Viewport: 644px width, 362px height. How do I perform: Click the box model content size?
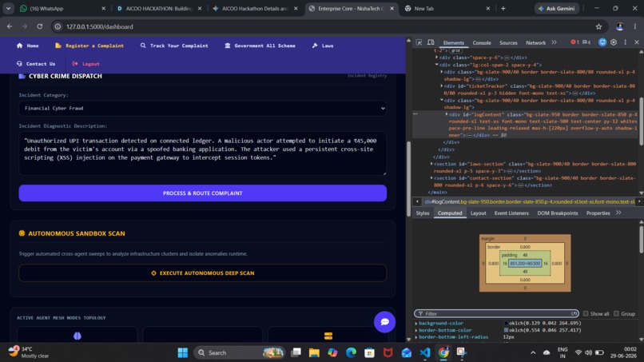pyautogui.click(x=524, y=264)
